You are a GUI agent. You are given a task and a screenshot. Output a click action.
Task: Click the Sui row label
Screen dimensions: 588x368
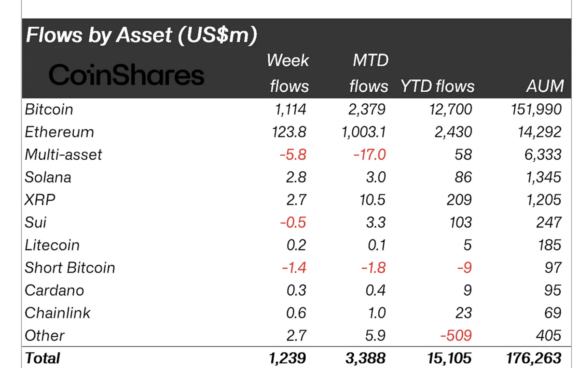point(36,223)
